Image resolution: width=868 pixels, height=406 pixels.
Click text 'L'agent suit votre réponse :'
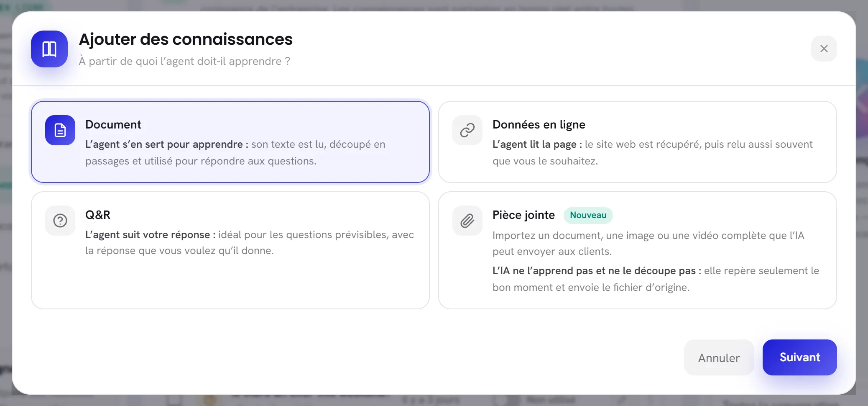151,235
